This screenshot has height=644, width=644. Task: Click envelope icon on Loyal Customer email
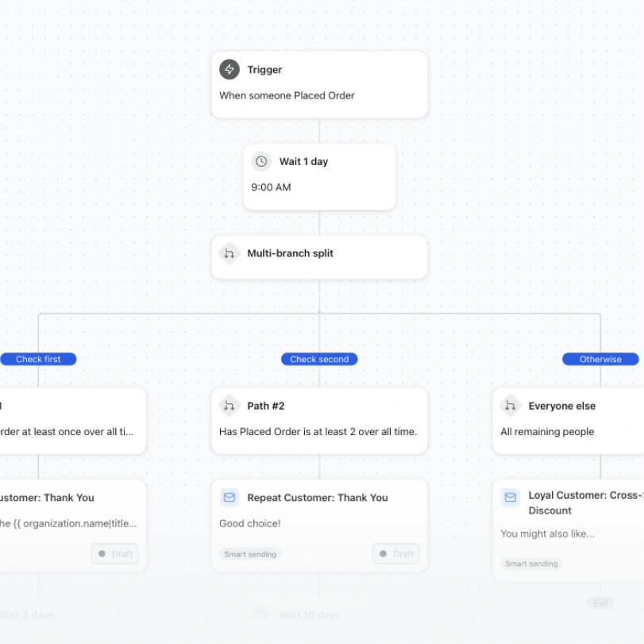pos(510,497)
